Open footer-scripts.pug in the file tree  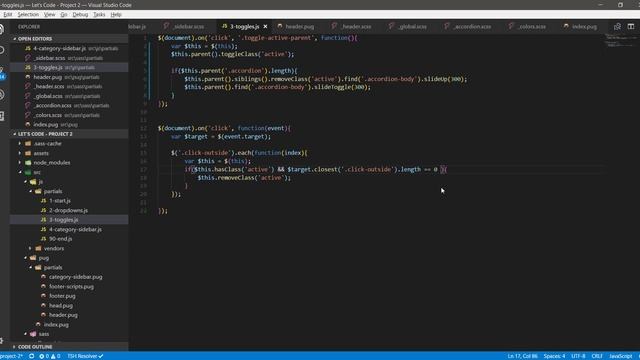[x=71, y=287]
